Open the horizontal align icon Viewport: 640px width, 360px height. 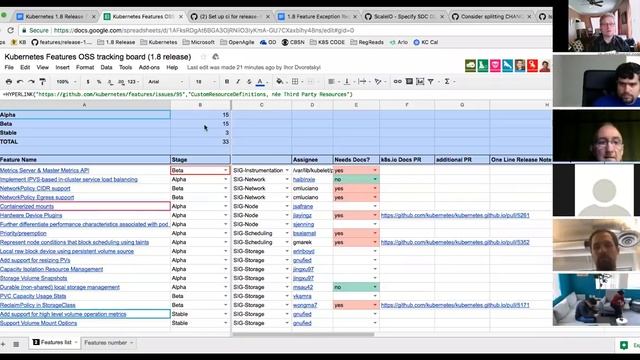click(331, 82)
